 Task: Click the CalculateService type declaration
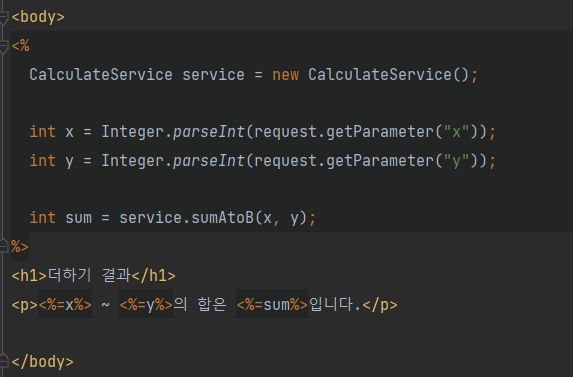(101, 75)
